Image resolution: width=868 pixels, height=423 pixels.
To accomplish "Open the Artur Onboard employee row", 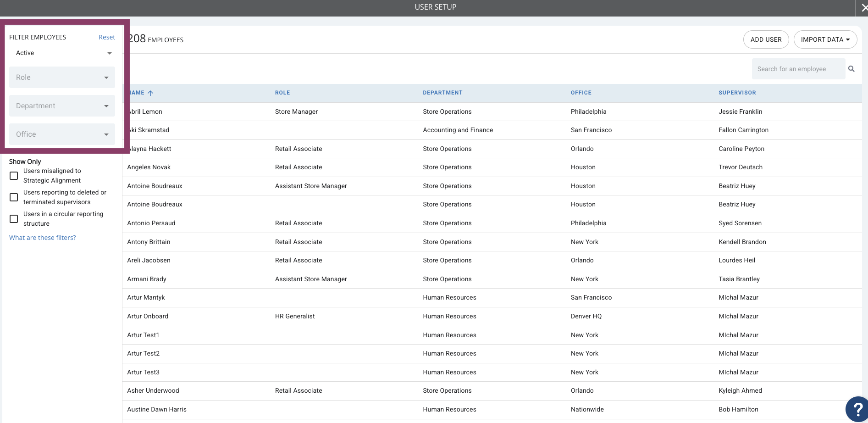I will point(492,317).
